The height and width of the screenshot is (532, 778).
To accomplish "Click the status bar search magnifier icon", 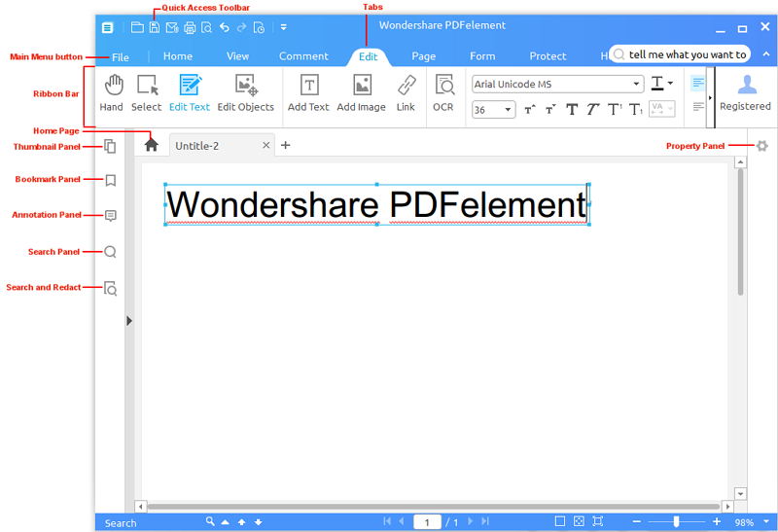I will [210, 521].
